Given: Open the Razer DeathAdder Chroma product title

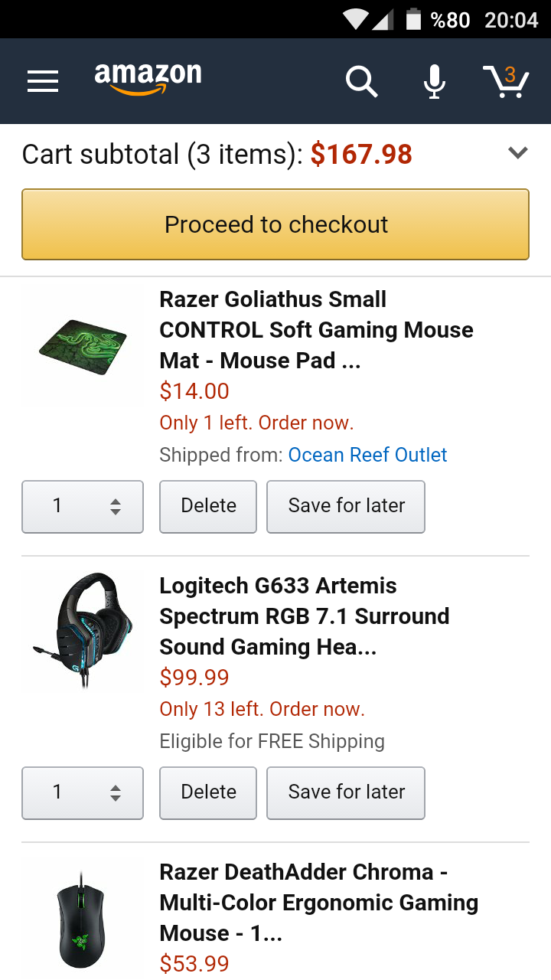Looking at the screenshot, I should pyautogui.click(x=318, y=903).
